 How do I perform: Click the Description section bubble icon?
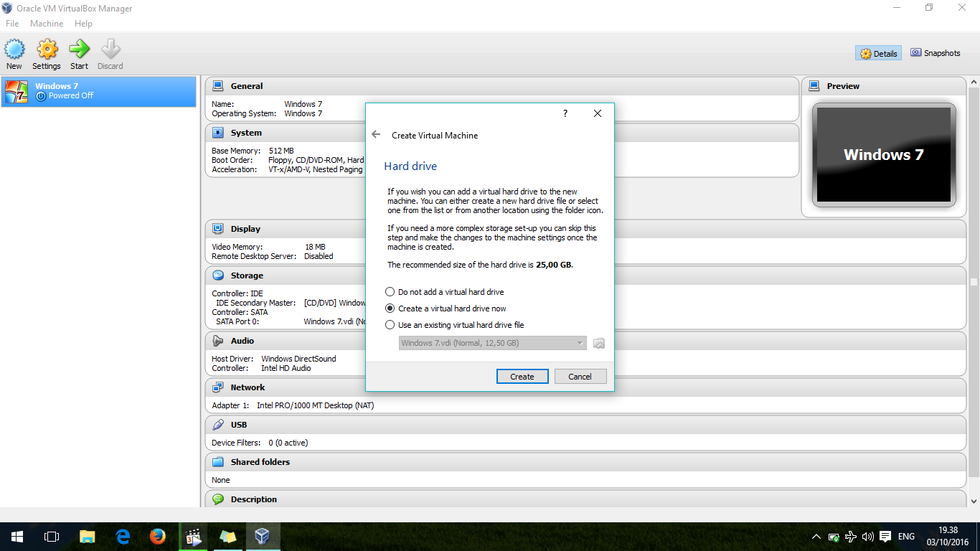click(219, 499)
